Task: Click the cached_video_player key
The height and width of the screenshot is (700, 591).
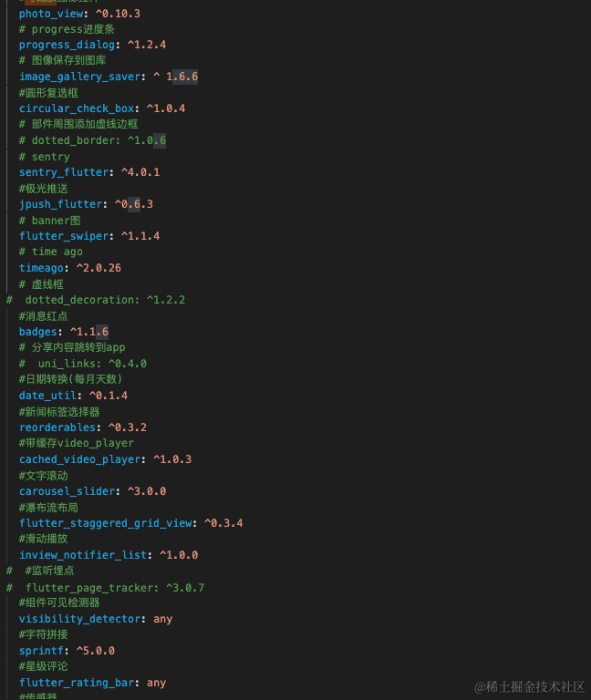Action: [x=80, y=459]
